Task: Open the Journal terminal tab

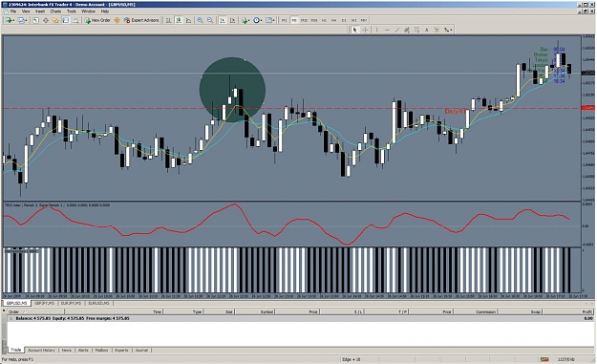Action: coord(141,351)
